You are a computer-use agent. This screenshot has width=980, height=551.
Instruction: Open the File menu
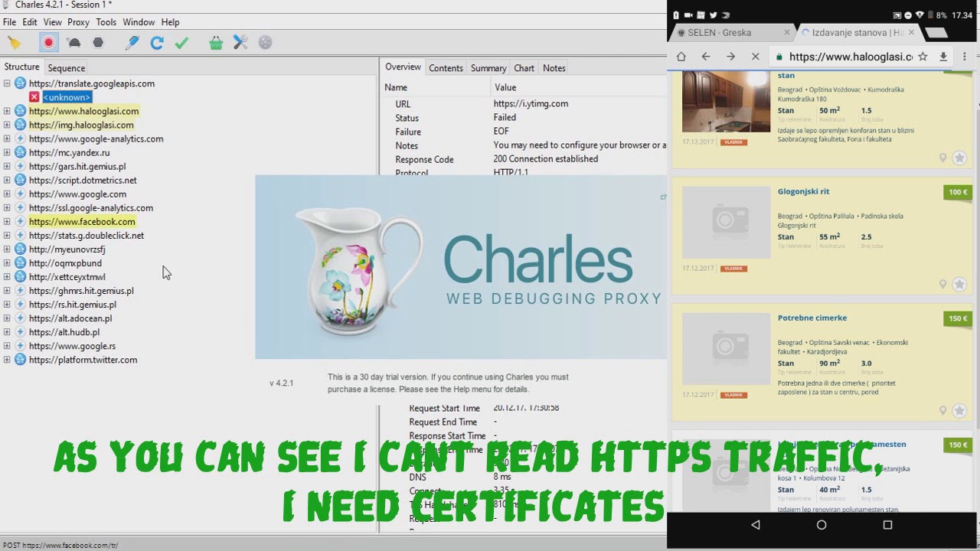pos(9,22)
